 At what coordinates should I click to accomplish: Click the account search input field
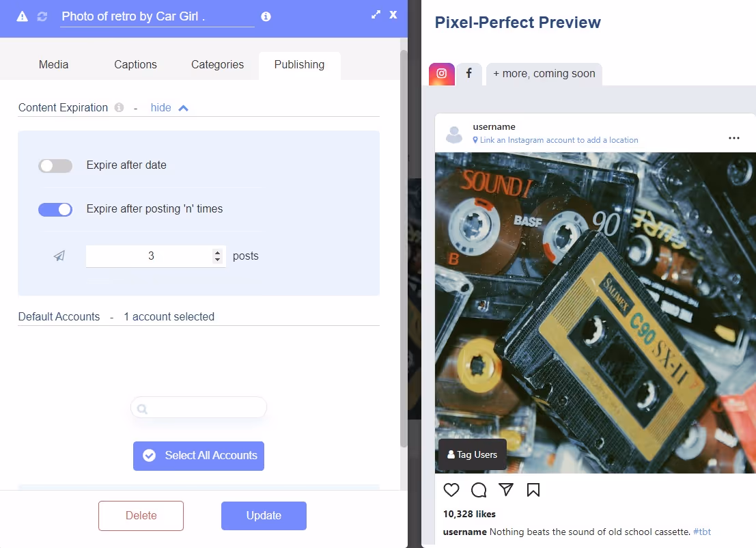[x=199, y=408]
